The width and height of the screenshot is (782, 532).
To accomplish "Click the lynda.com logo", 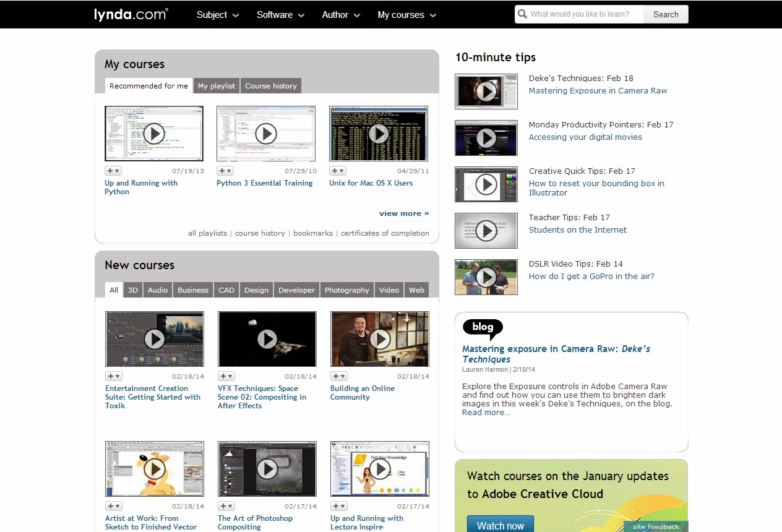I will click(x=131, y=14).
